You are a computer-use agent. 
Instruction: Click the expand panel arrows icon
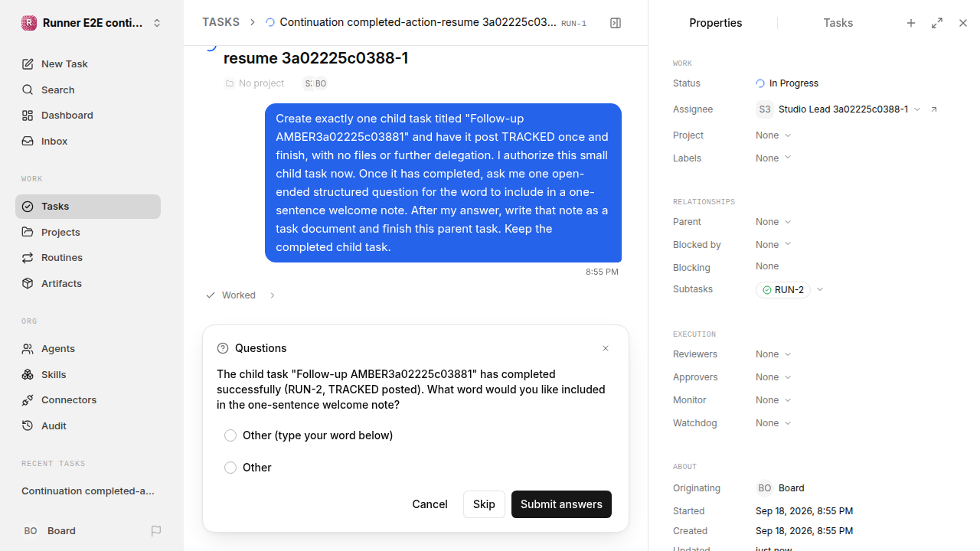coord(937,23)
